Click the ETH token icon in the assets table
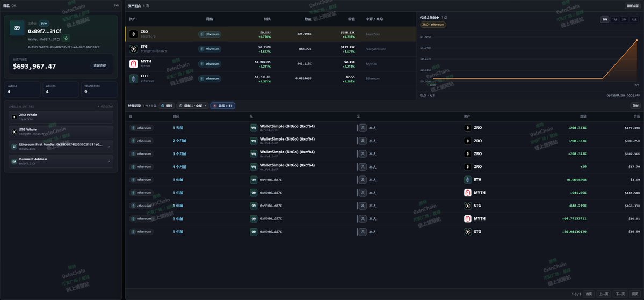Viewport: 644px width, 300px height. click(134, 78)
